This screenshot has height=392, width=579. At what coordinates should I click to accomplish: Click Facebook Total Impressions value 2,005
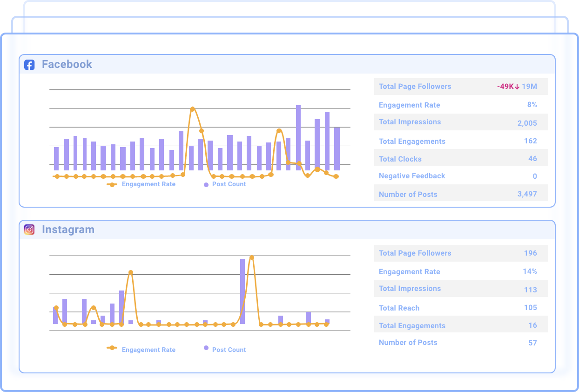(527, 123)
